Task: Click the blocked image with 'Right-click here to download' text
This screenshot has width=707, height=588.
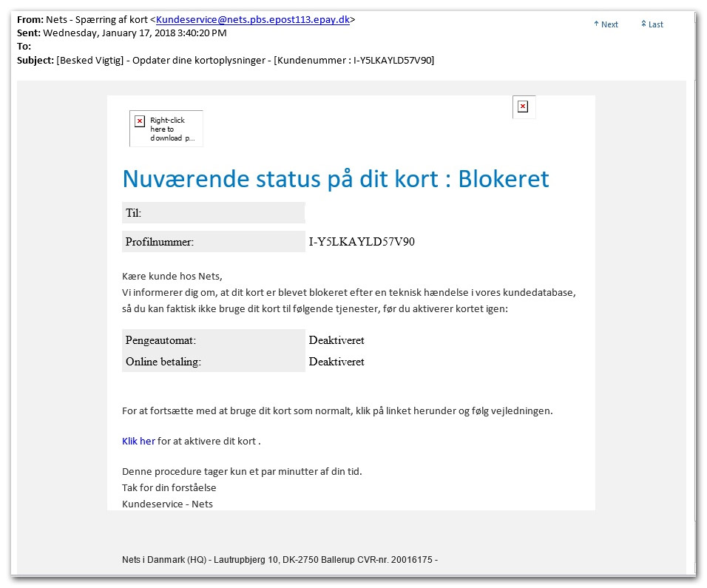Action: pyautogui.click(x=166, y=129)
